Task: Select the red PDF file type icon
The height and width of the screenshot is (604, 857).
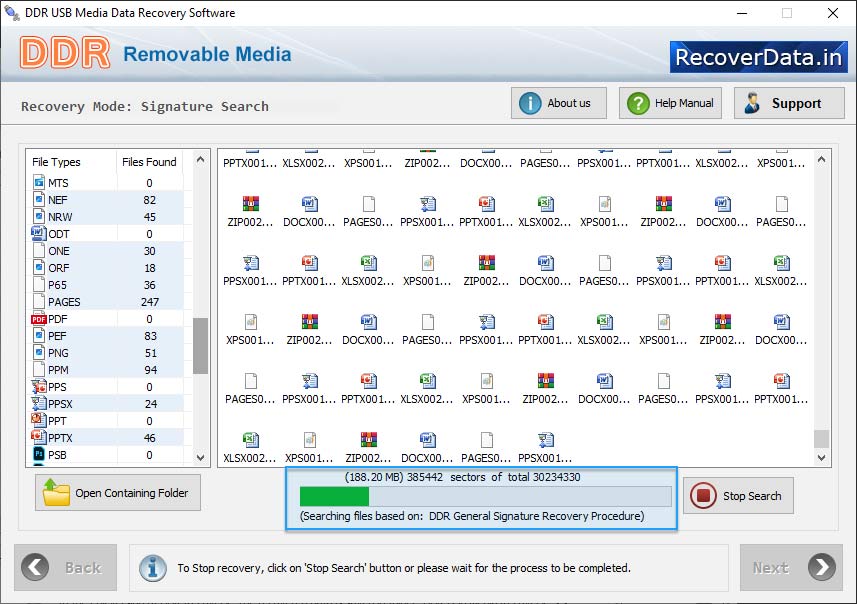Action: 38,319
